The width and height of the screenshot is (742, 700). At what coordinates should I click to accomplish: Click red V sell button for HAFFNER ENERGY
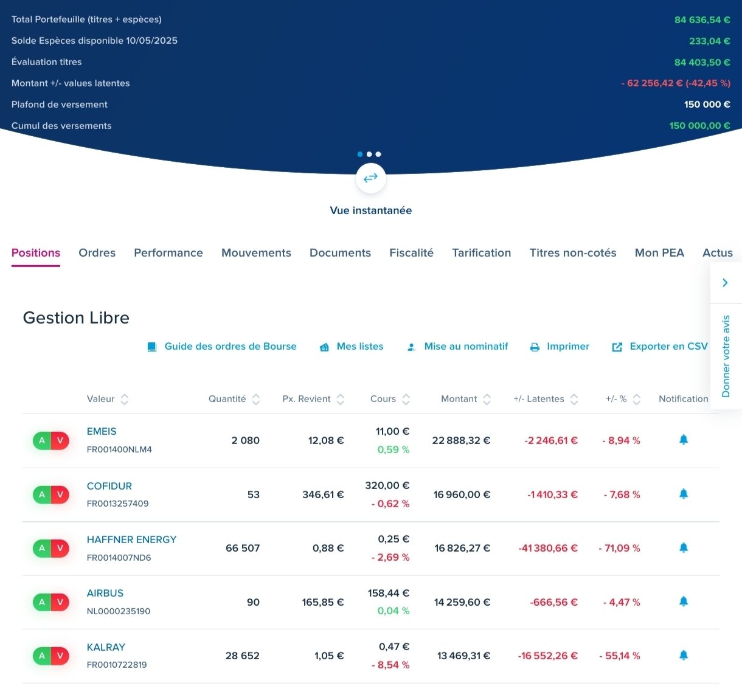[60, 548]
